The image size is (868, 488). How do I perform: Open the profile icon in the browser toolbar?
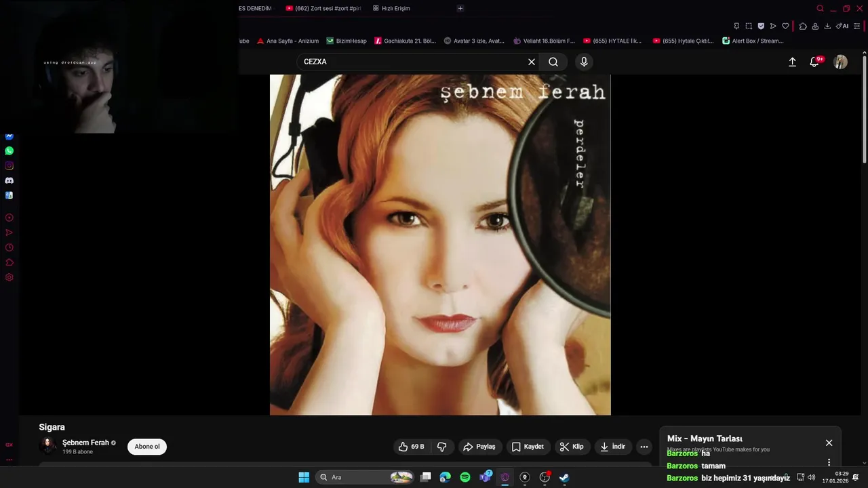pyautogui.click(x=815, y=26)
